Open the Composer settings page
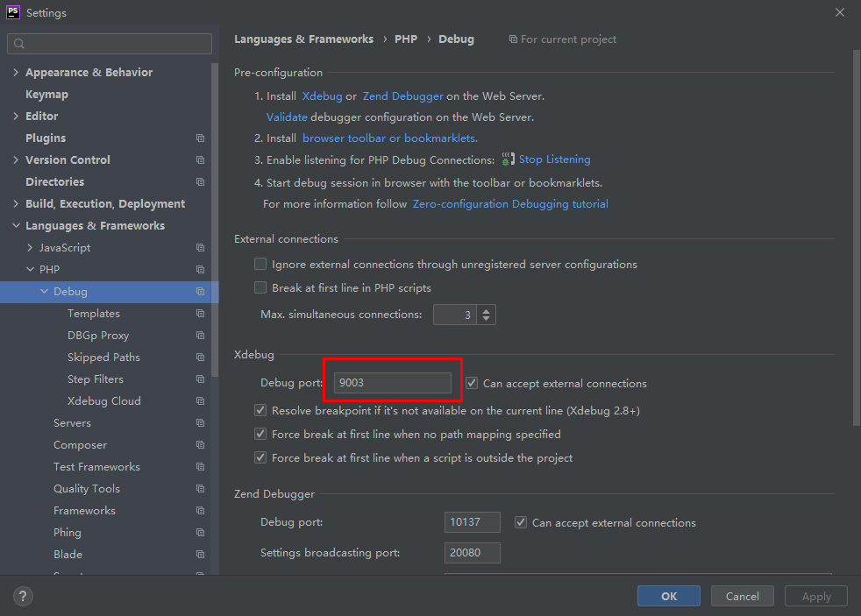The width and height of the screenshot is (861, 616). [80, 445]
